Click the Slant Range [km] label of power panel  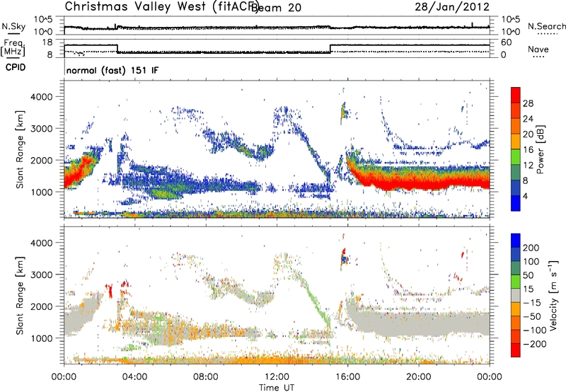[x=20, y=149]
